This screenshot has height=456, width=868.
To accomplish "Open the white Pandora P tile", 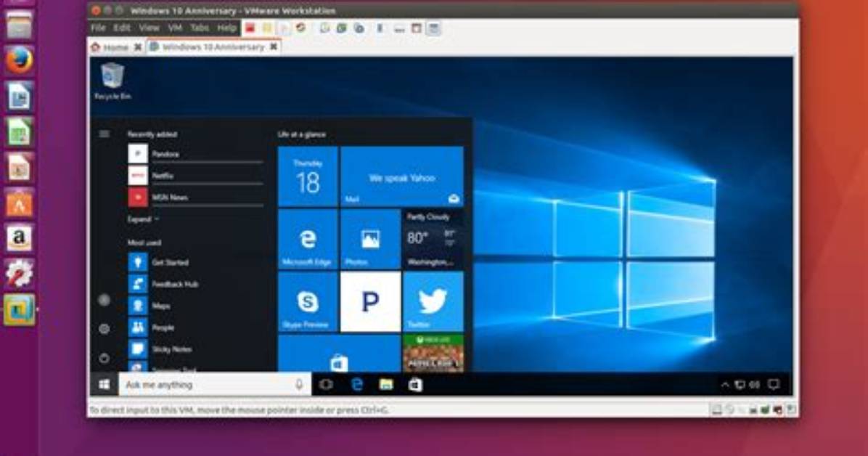I will point(370,302).
